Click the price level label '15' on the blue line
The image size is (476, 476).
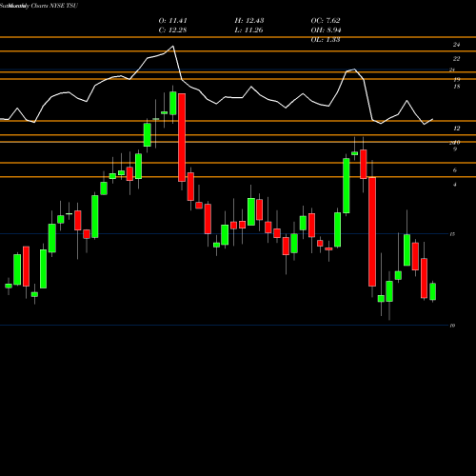click(452, 234)
